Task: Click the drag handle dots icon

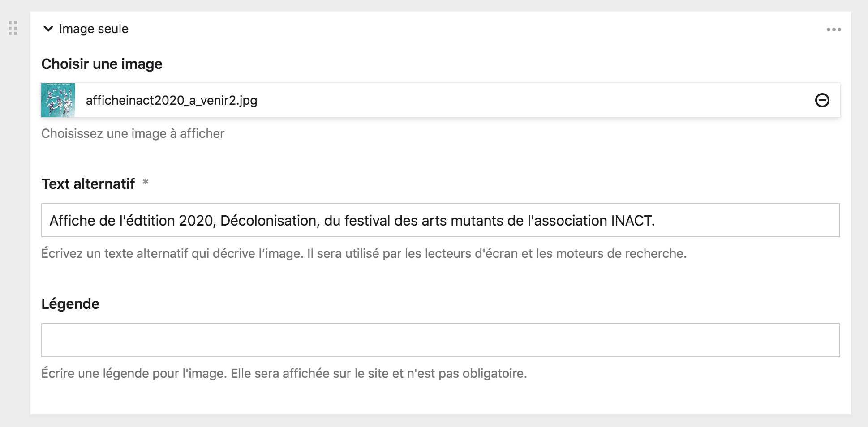Action: (x=13, y=29)
